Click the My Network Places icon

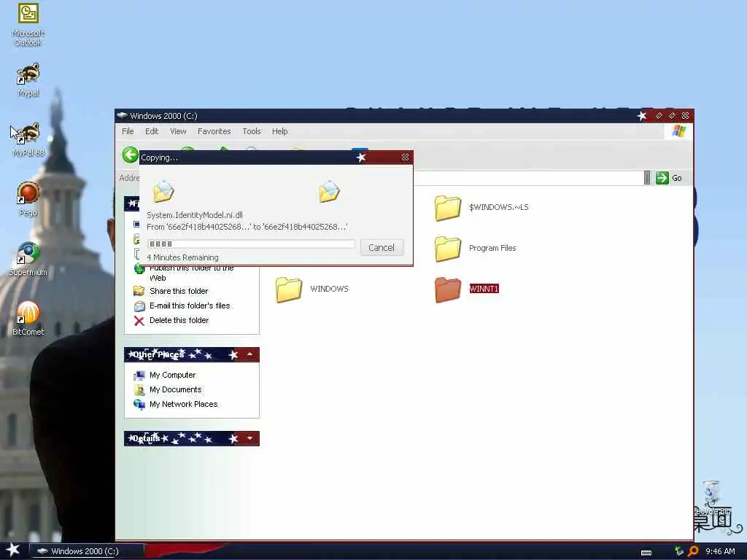pos(139,404)
